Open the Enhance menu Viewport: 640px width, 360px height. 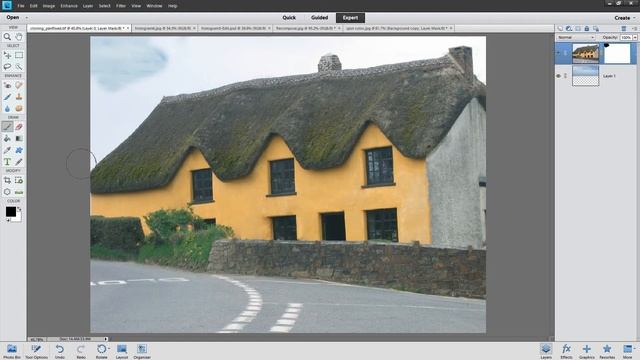click(x=69, y=6)
